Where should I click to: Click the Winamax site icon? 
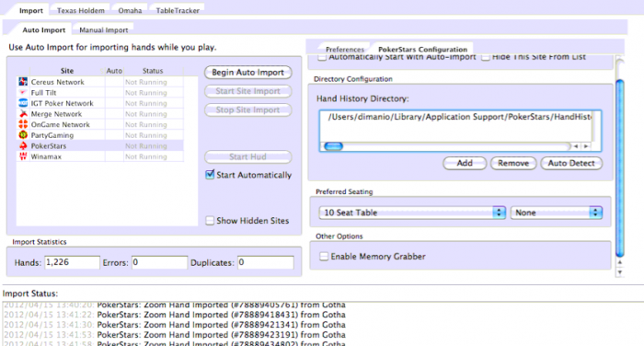pos(23,156)
